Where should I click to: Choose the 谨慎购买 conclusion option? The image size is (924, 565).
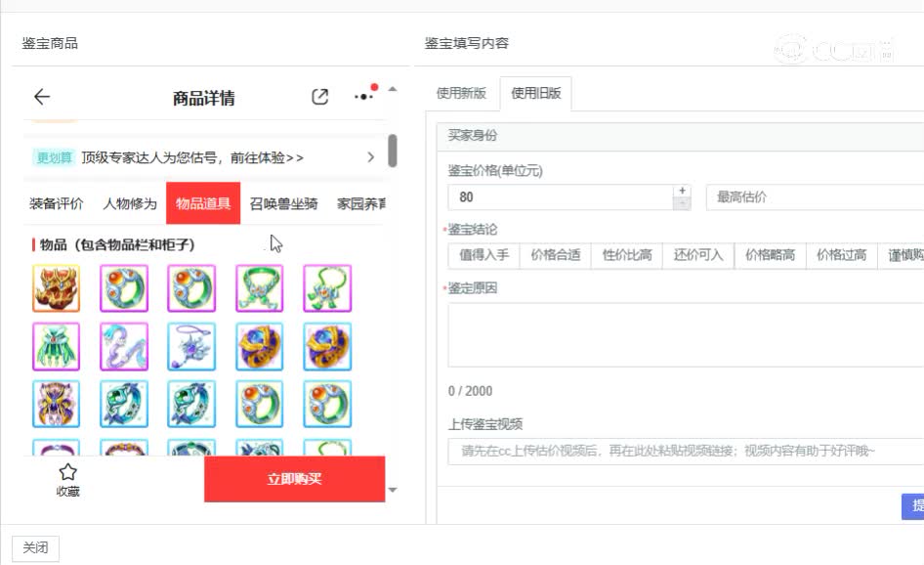(x=902, y=255)
